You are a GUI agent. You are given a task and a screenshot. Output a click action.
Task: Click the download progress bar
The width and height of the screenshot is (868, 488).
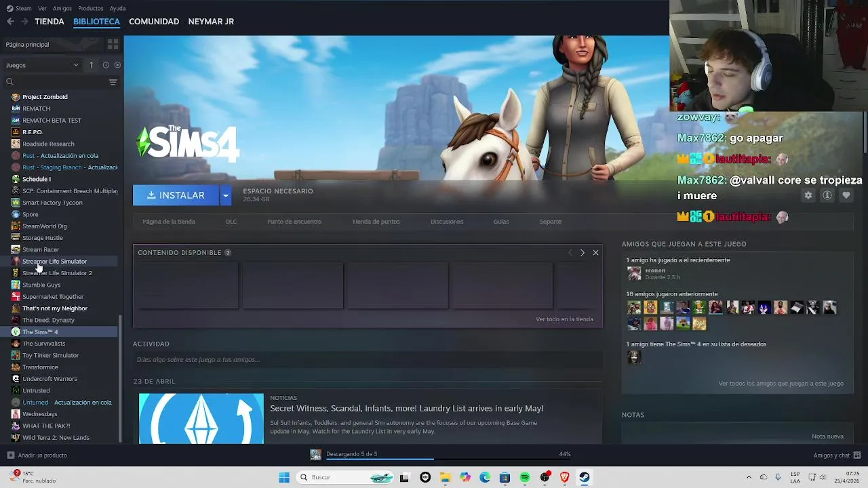[x=448, y=460]
